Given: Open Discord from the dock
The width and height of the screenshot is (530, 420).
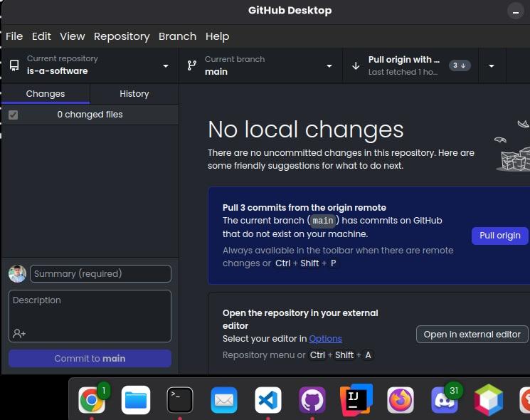Looking at the screenshot, I should [445, 400].
